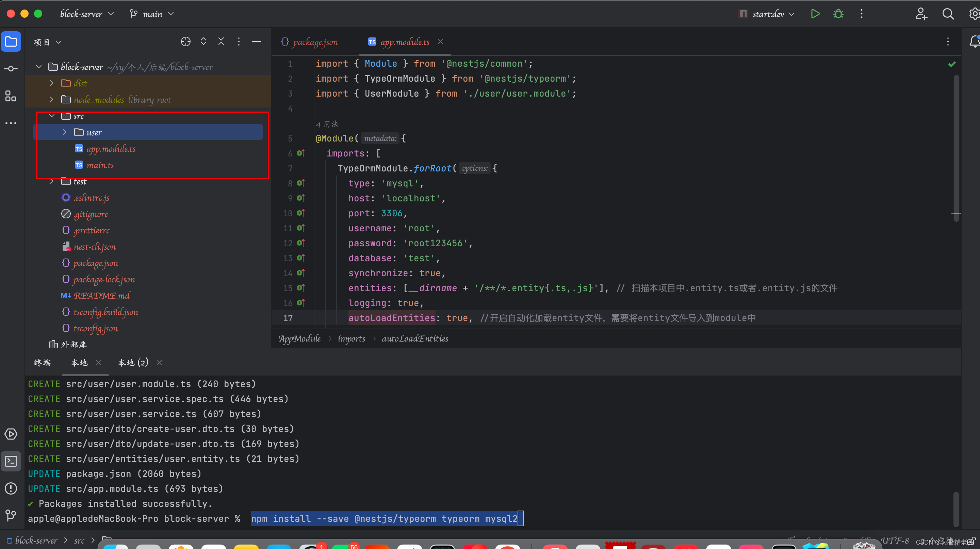The width and height of the screenshot is (980, 549).
Task: Click imports breadcrumb
Action: point(351,339)
